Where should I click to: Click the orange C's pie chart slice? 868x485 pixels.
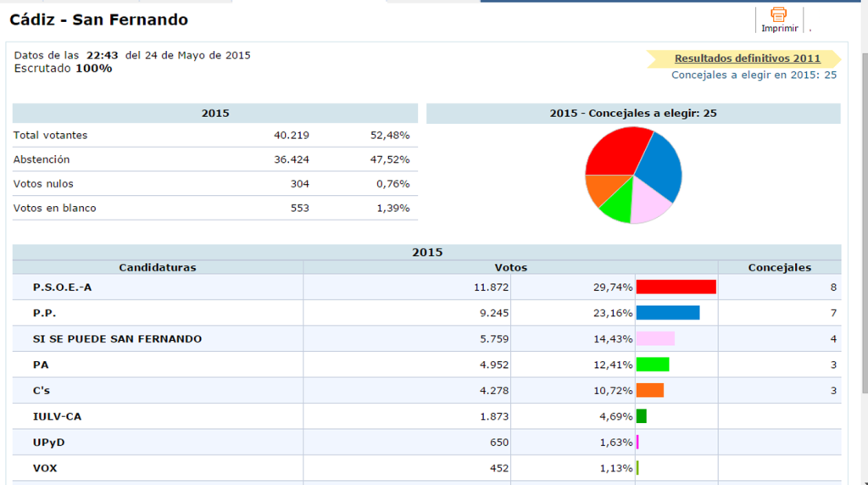(x=599, y=189)
